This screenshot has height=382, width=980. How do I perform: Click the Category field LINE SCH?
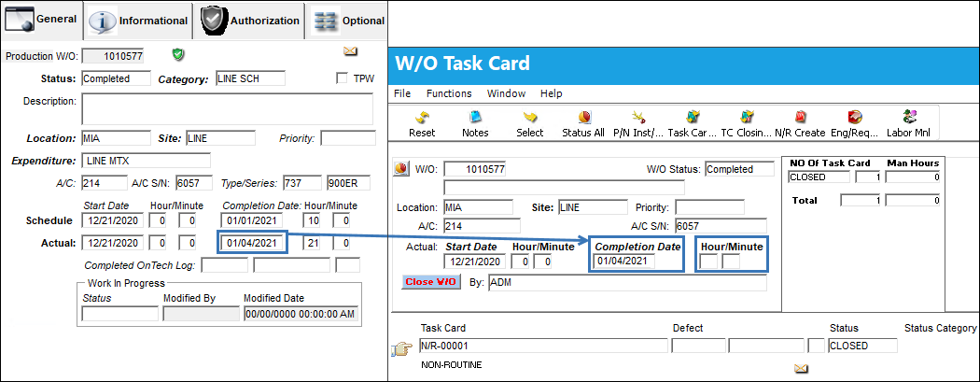[x=251, y=78]
